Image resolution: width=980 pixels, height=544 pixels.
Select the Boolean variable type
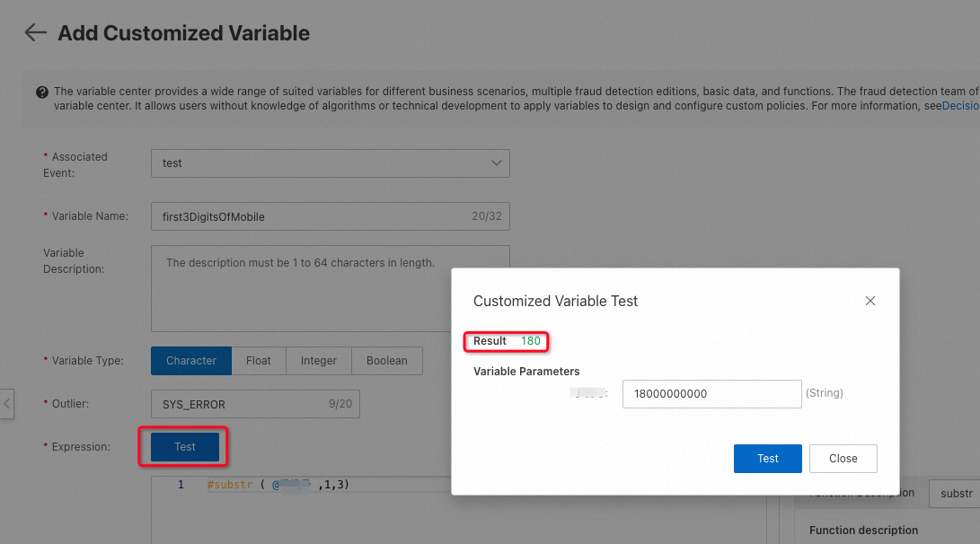(387, 361)
